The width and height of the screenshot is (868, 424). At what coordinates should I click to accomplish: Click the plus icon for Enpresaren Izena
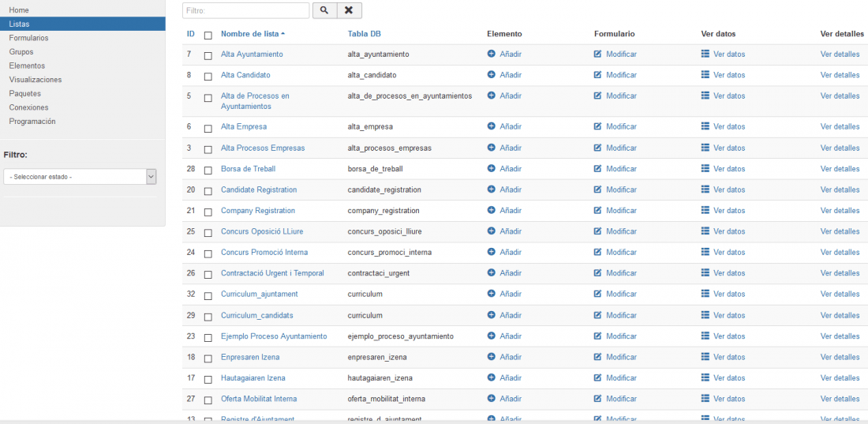point(491,357)
